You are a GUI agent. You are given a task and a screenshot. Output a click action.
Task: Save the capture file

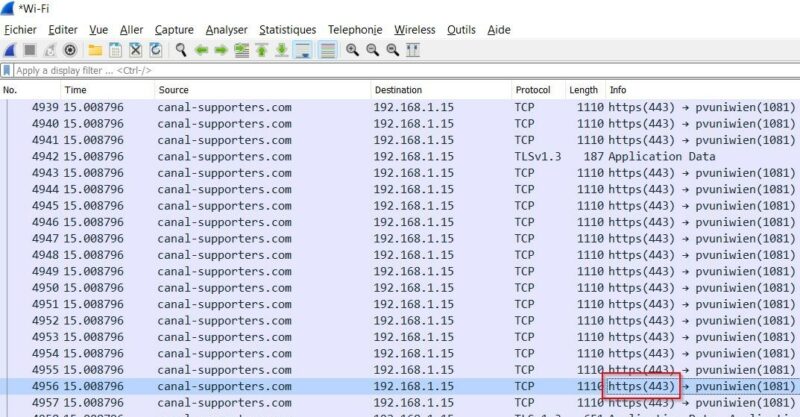[116, 50]
